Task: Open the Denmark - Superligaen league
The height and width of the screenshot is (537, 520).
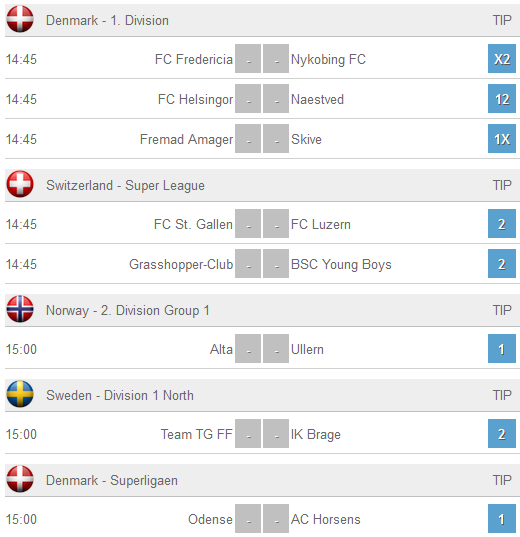Action: pos(112,480)
